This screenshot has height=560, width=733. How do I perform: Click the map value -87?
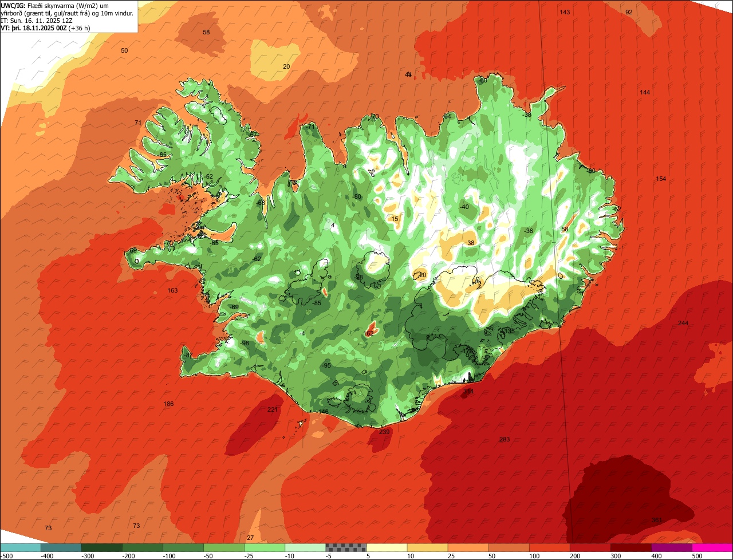point(187,356)
